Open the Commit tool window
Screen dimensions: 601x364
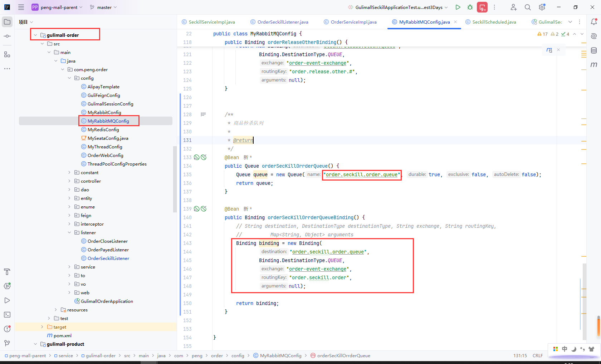tap(7, 36)
